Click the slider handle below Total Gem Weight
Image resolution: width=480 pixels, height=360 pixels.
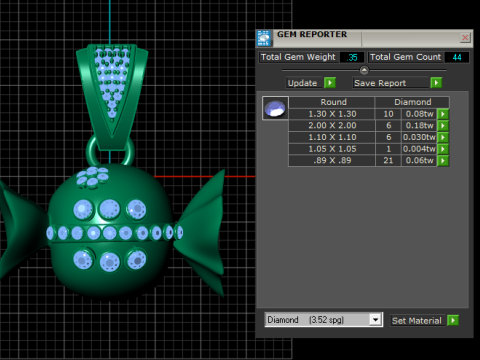[x=364, y=70]
